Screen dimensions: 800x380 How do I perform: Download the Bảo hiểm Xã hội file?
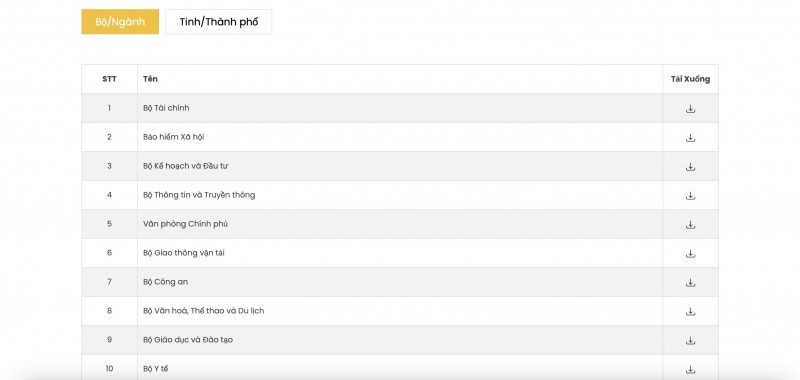[x=690, y=138]
